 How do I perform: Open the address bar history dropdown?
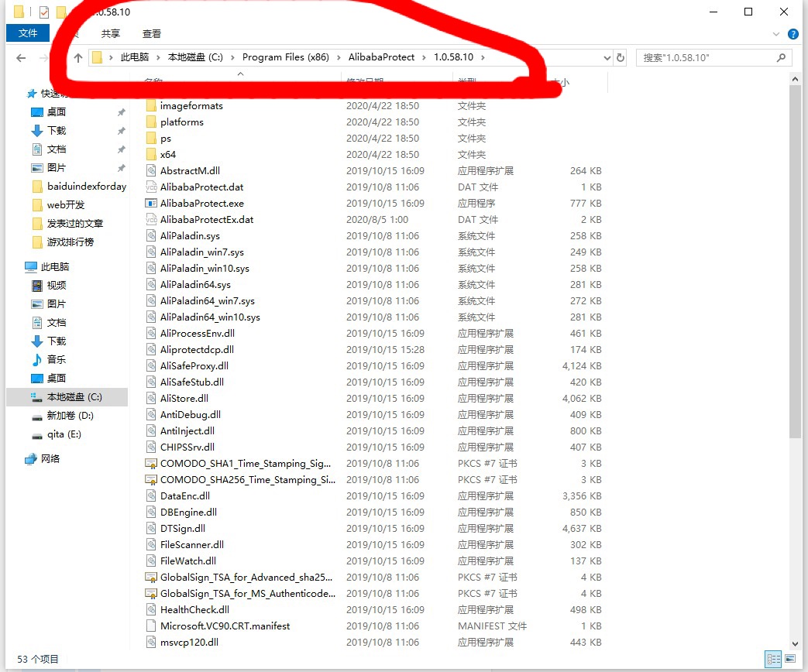tap(607, 57)
